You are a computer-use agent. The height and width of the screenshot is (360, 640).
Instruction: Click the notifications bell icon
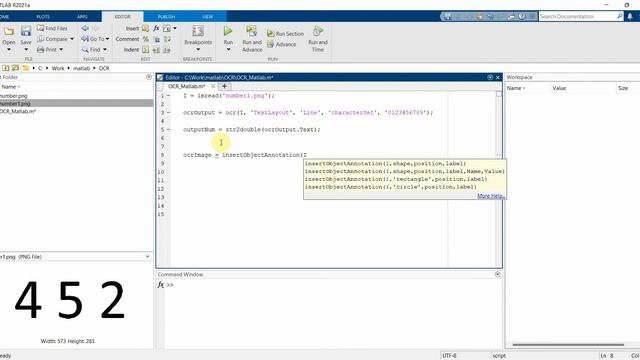[x=630, y=16]
